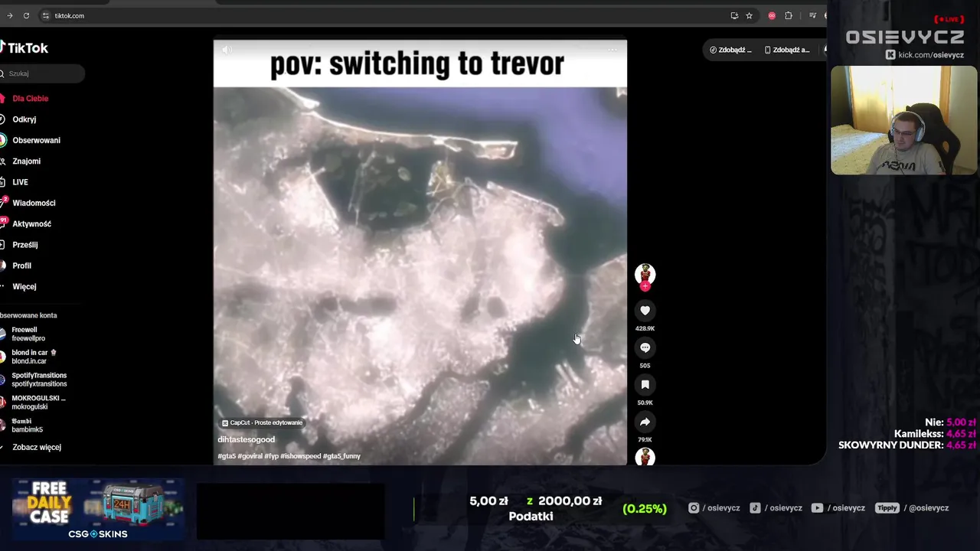Screen dimensions: 980x551
Task: Click the streamer webcam overlay
Action: [x=903, y=120]
